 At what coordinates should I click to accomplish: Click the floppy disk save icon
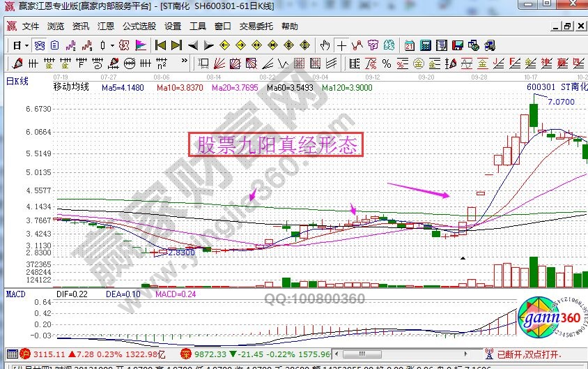click(457, 45)
